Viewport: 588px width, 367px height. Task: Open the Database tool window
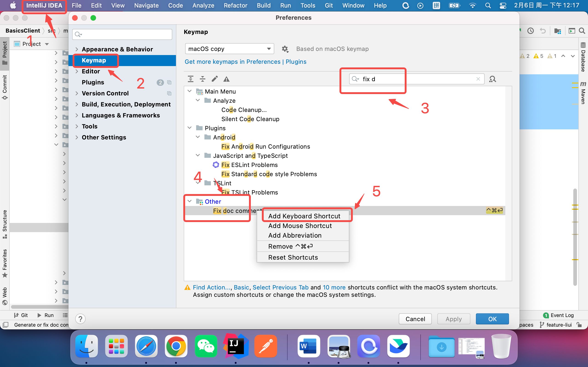tap(583, 57)
